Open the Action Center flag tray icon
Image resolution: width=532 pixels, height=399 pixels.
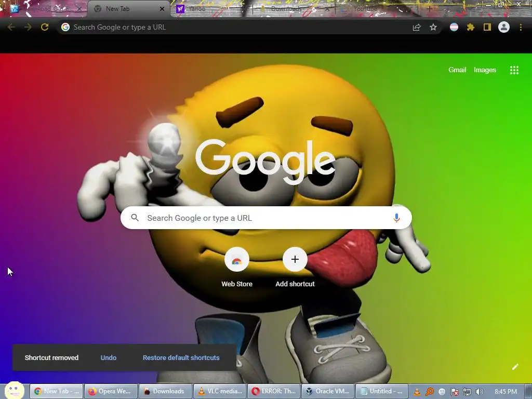pyautogui.click(x=454, y=392)
